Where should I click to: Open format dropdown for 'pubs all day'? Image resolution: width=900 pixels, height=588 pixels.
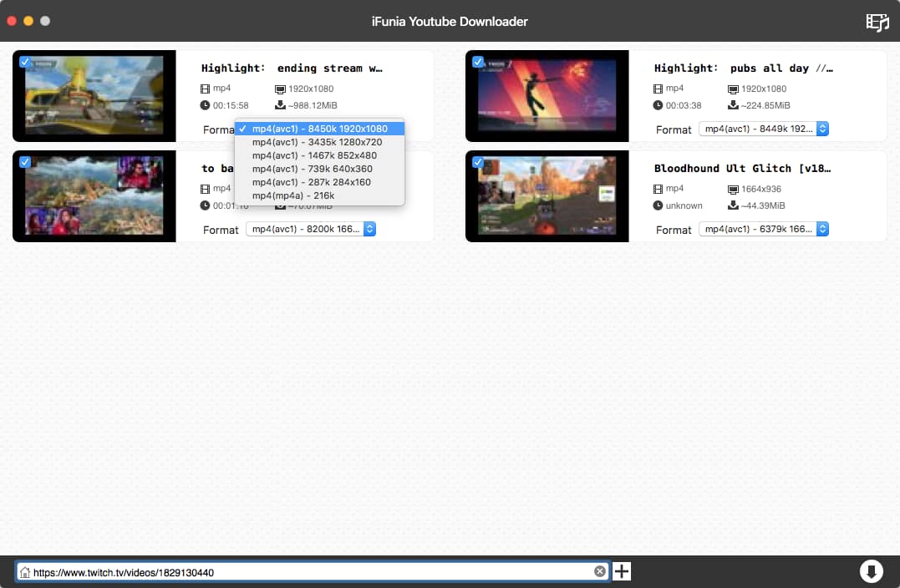pyautogui.click(x=763, y=129)
